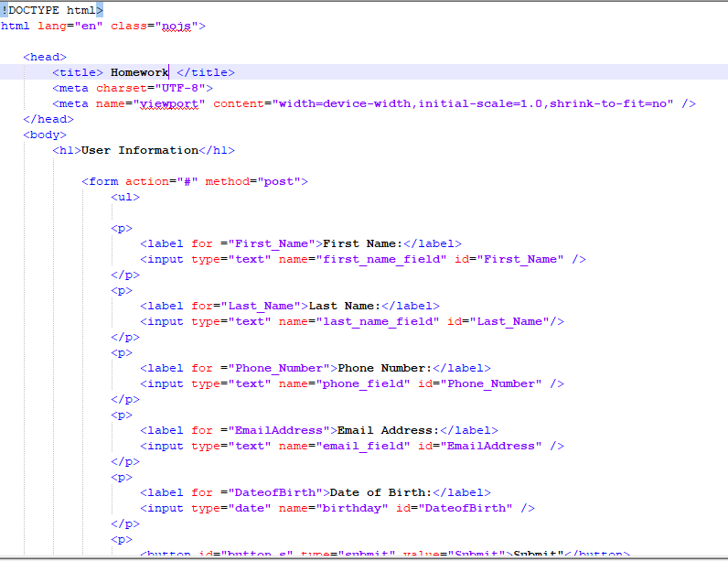728x561 pixels.
Task: Click the closing </title> tag
Action: (x=206, y=72)
